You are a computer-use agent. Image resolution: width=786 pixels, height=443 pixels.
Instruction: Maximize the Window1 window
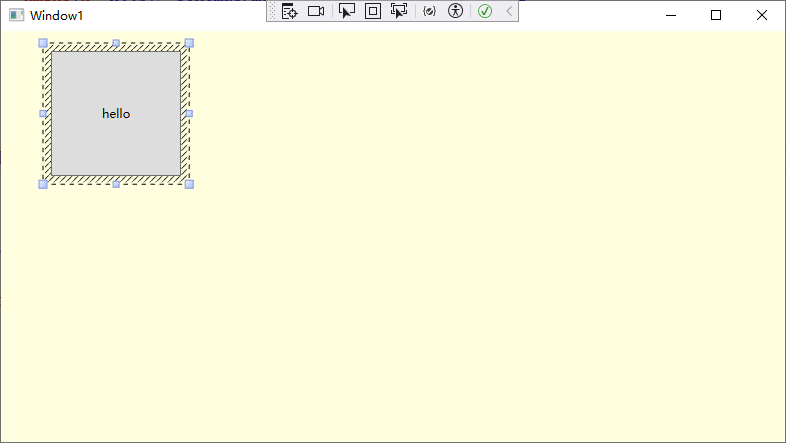[716, 16]
